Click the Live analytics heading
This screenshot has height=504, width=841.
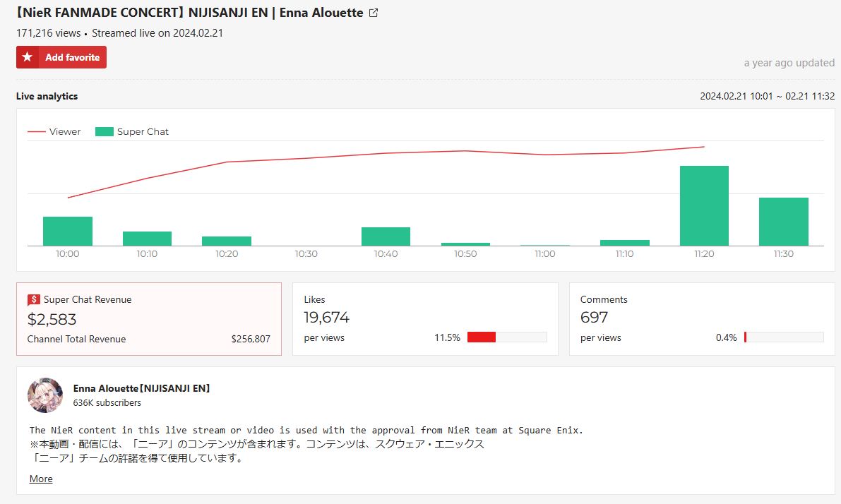tap(47, 97)
